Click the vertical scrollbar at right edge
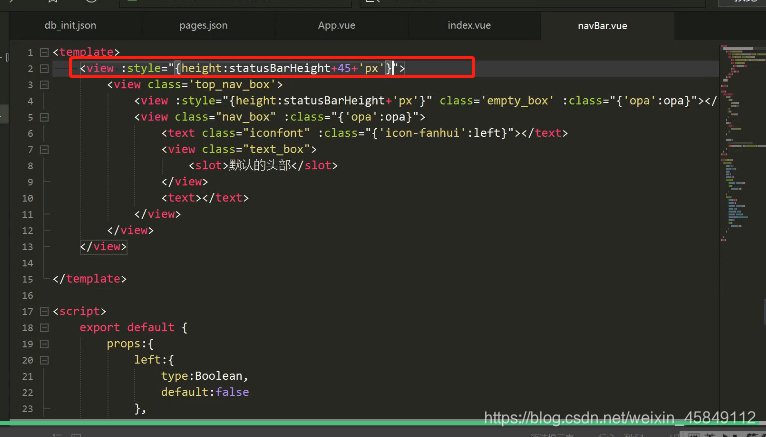Image resolution: width=766 pixels, height=437 pixels. point(765,312)
